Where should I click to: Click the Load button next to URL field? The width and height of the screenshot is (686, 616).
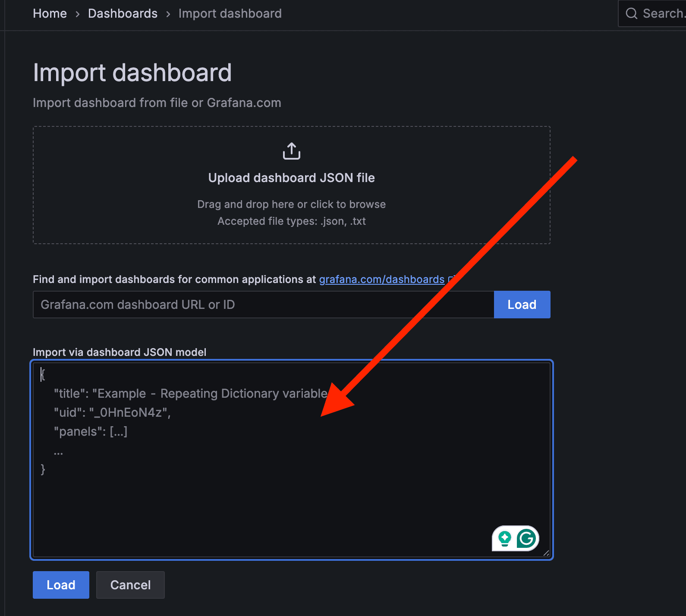click(522, 305)
